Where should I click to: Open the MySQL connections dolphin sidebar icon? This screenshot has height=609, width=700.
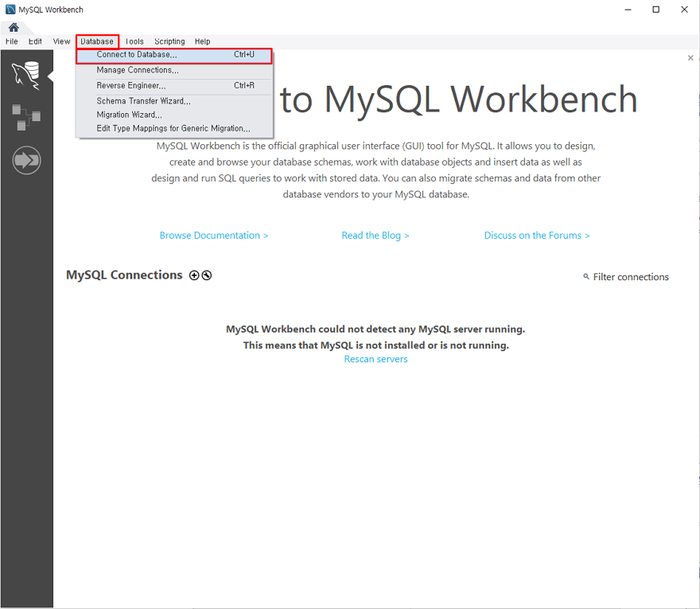click(26, 76)
